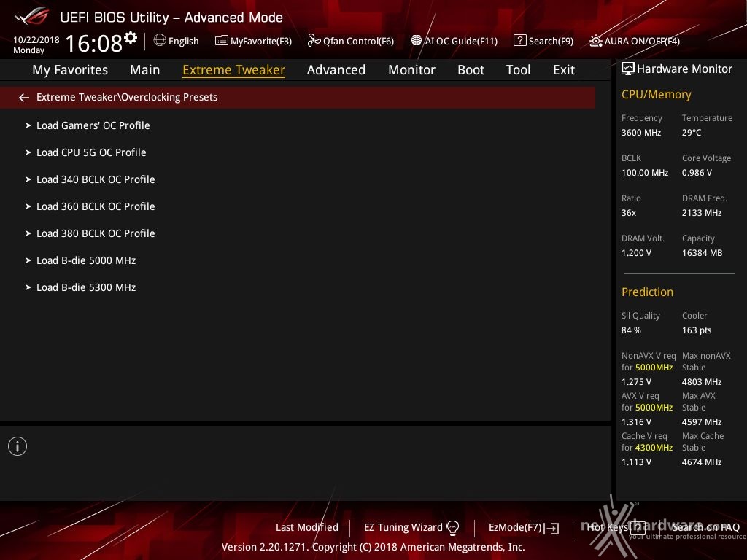
Task: Load 380 BCLK OC Profile
Action: [x=96, y=234]
